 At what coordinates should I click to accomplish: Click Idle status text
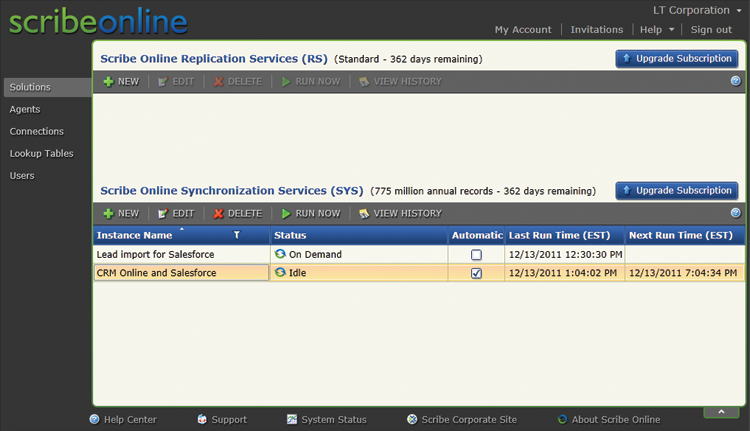point(298,273)
